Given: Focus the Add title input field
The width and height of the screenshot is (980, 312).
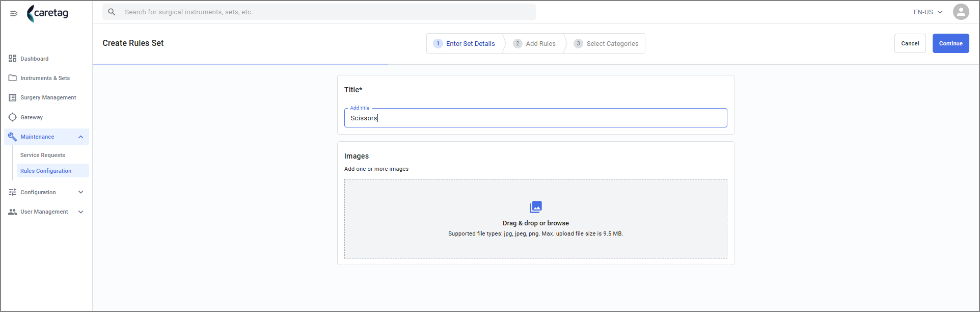Looking at the screenshot, I should point(535,118).
